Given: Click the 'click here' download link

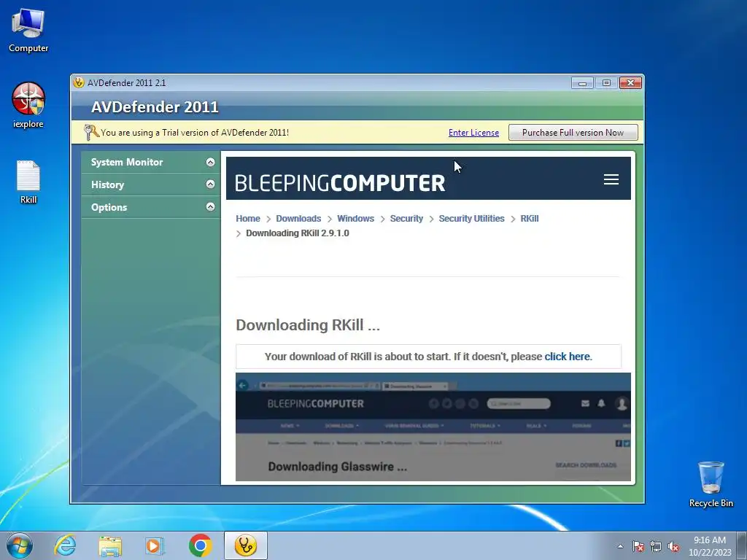Looking at the screenshot, I should [x=567, y=357].
